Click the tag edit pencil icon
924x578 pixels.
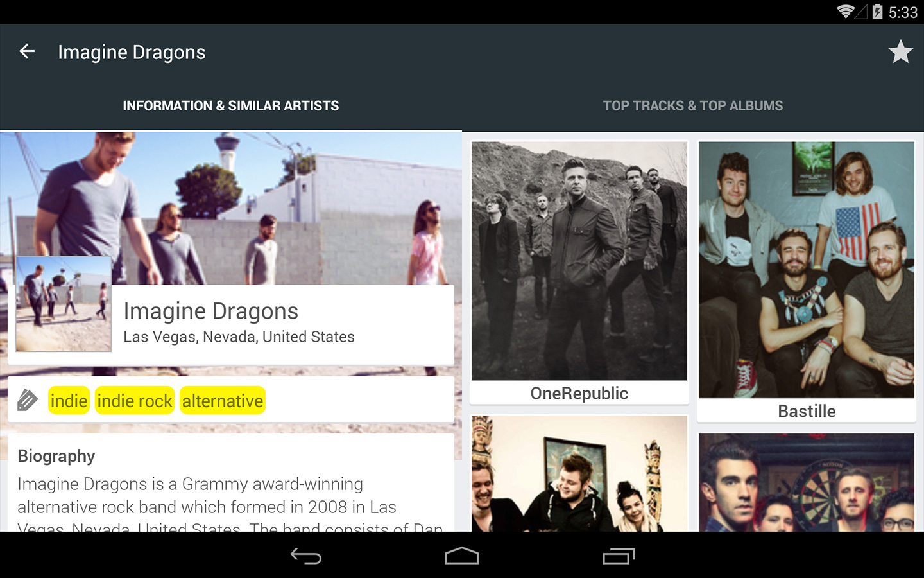click(x=27, y=400)
